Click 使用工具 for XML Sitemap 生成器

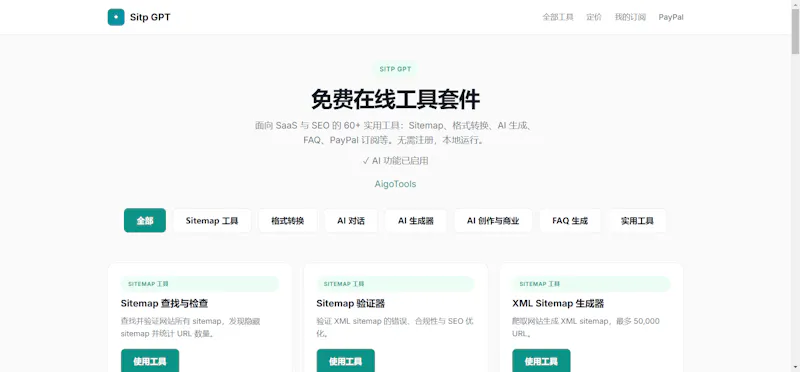pyautogui.click(x=541, y=361)
